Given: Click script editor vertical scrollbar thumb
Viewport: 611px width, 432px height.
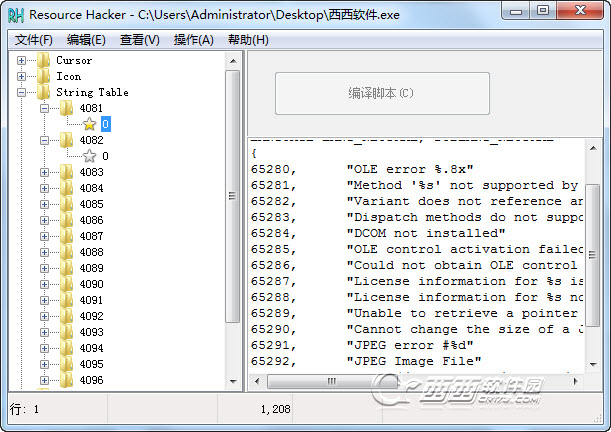Looking at the screenshot, I should [x=593, y=255].
